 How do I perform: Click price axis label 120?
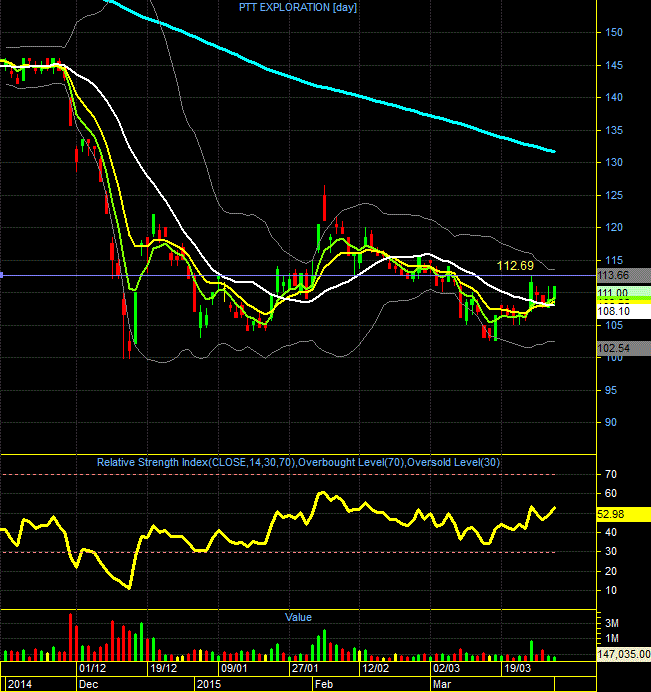coord(614,227)
